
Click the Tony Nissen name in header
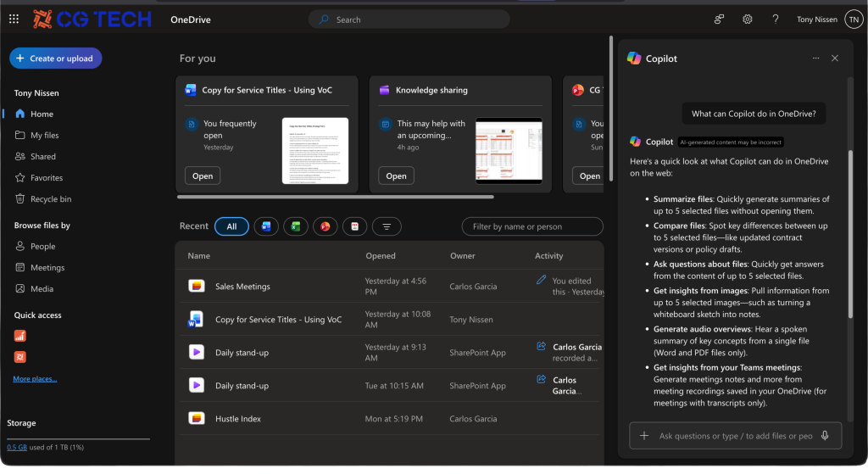pos(816,20)
